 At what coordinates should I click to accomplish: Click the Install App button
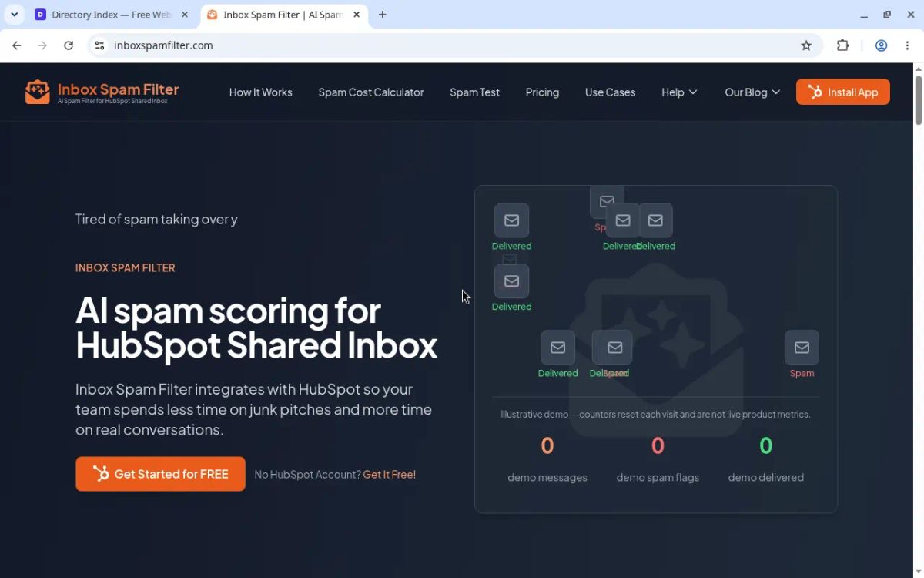[843, 92]
